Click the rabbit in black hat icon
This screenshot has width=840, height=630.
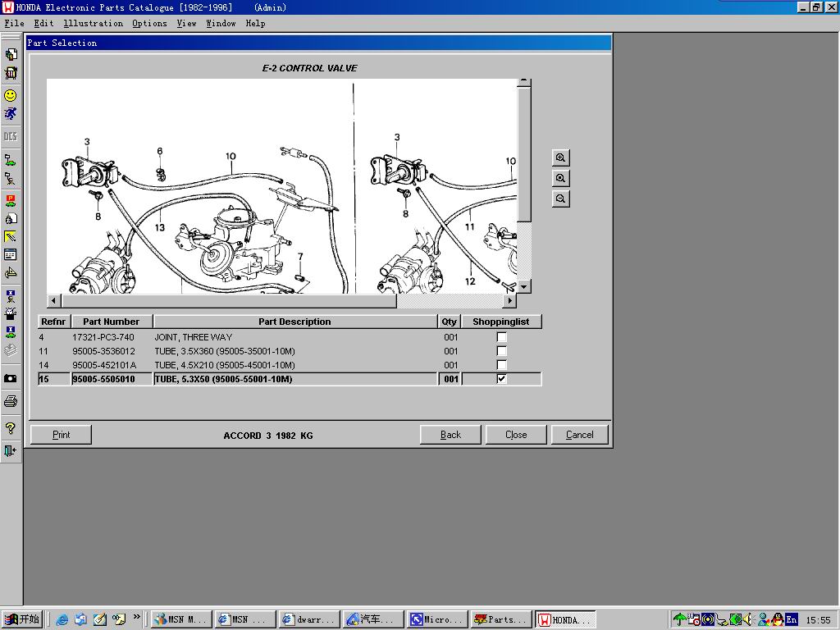11,313
